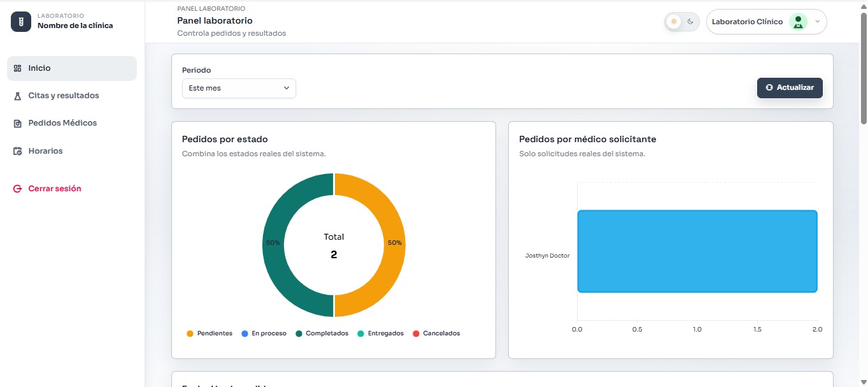This screenshot has height=387, width=868.
Task: Toggle the En proceso legend entry
Action: point(264,333)
